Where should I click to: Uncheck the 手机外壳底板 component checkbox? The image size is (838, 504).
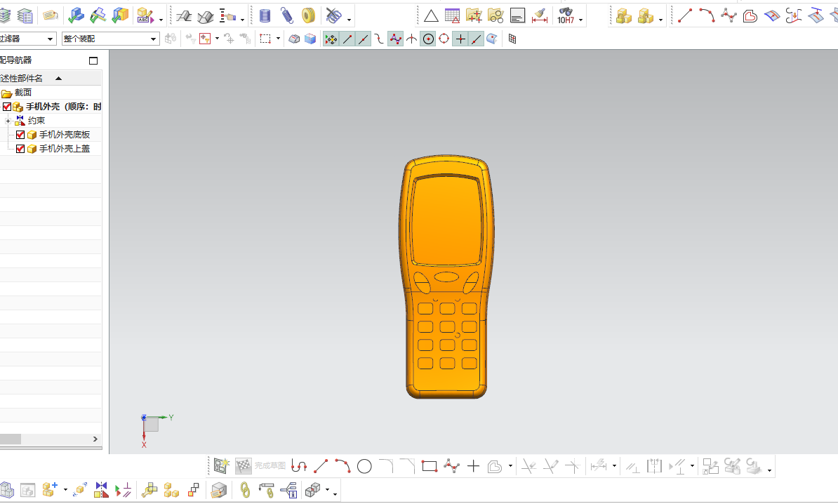click(20, 135)
